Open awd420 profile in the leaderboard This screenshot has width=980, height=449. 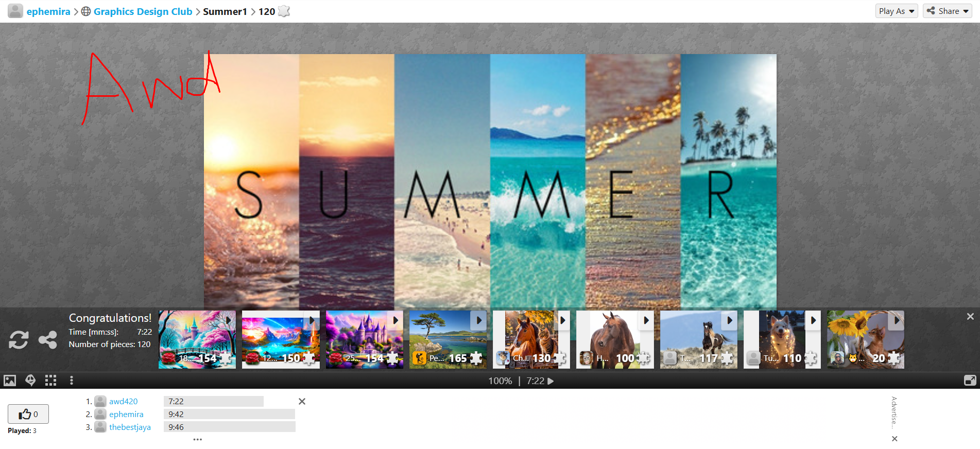(124, 401)
